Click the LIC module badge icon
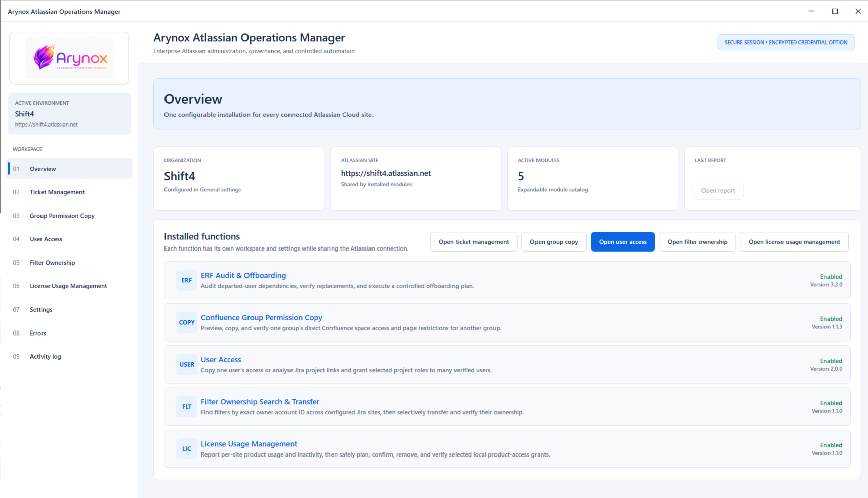The width and height of the screenshot is (868, 498). point(186,448)
